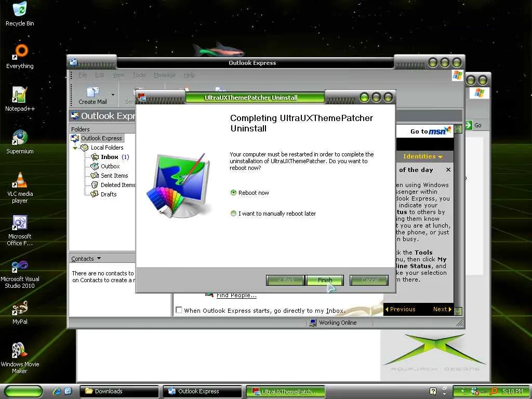Open the Create Mail dropdown arrow

pyautogui.click(x=113, y=95)
